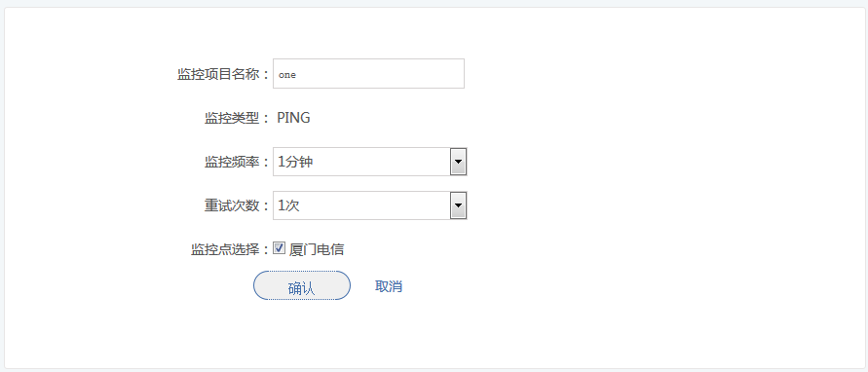Cancel via the 取消 link
This screenshot has height=372, width=868.
[x=389, y=286]
